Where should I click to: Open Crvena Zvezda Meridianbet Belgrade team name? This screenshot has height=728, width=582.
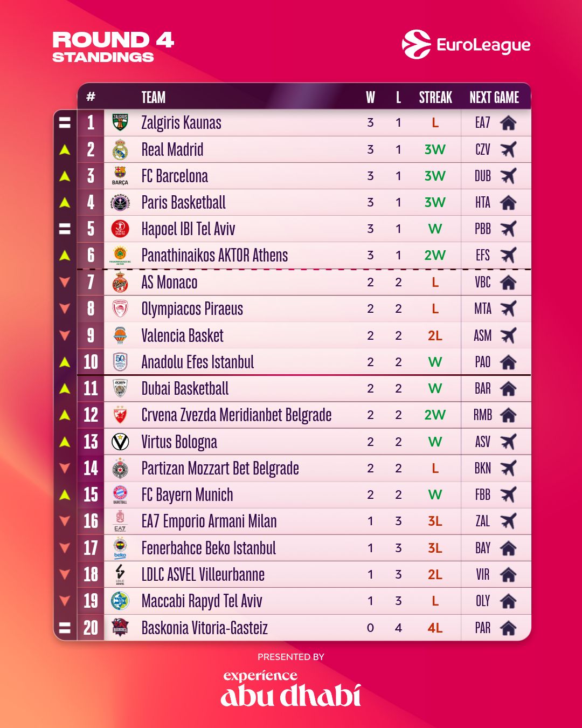click(236, 415)
